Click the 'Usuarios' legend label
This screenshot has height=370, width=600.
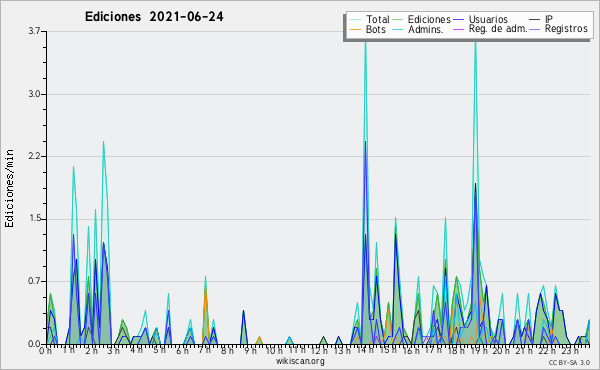point(488,19)
